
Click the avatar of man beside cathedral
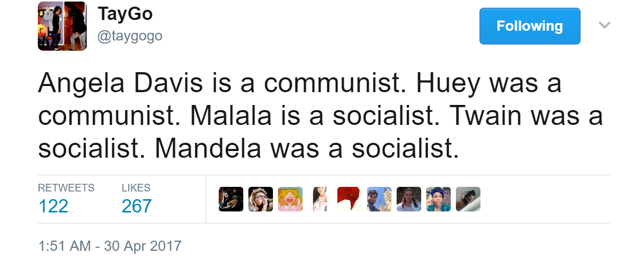379,199
